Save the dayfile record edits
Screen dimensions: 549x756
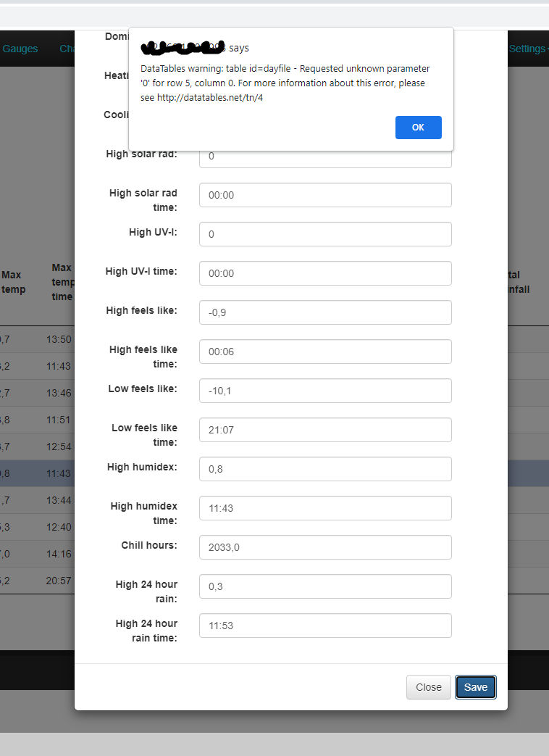pyautogui.click(x=475, y=687)
